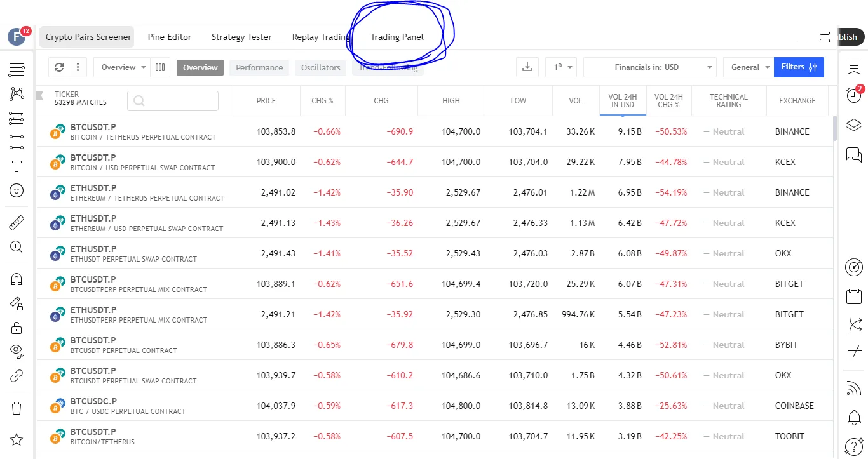This screenshot has height=459, width=868.
Task: Open the radar target panel icon
Action: (854, 267)
